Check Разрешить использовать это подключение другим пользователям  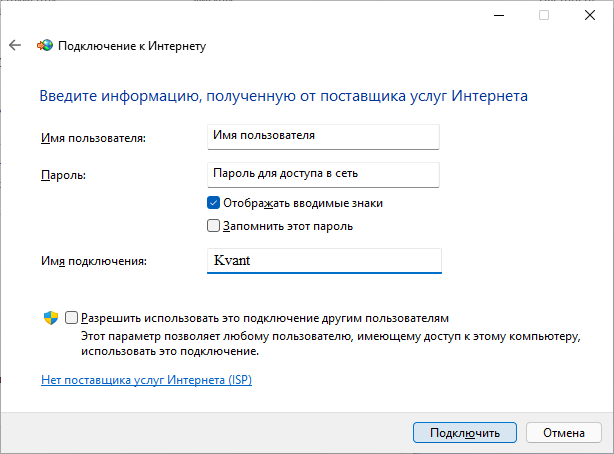(x=71, y=318)
